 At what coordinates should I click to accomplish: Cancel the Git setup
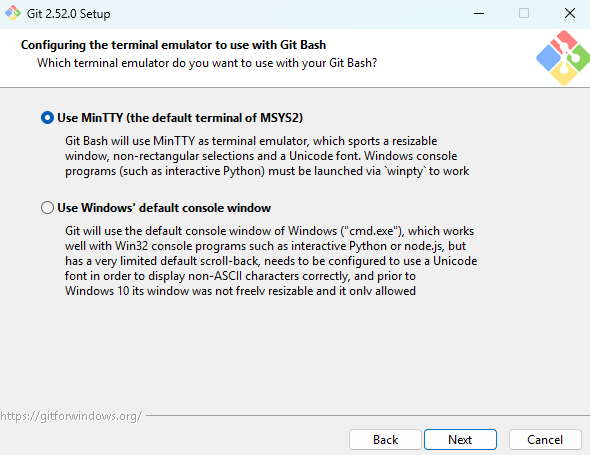click(x=545, y=440)
